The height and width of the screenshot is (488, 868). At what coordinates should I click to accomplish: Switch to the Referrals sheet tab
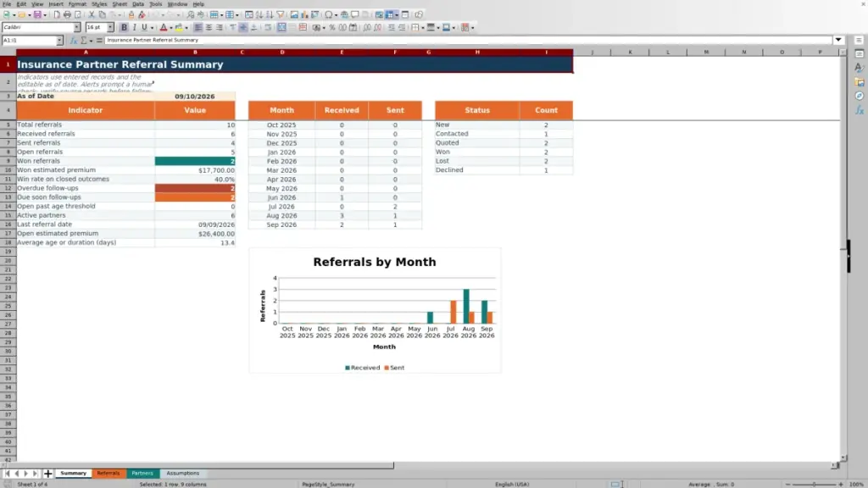coord(108,474)
